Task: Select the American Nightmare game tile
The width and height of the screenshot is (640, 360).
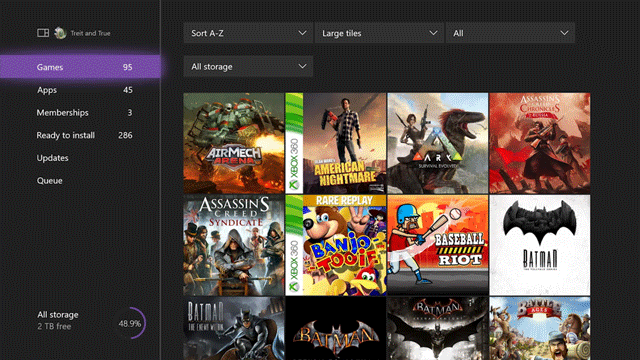Action: coord(336,143)
